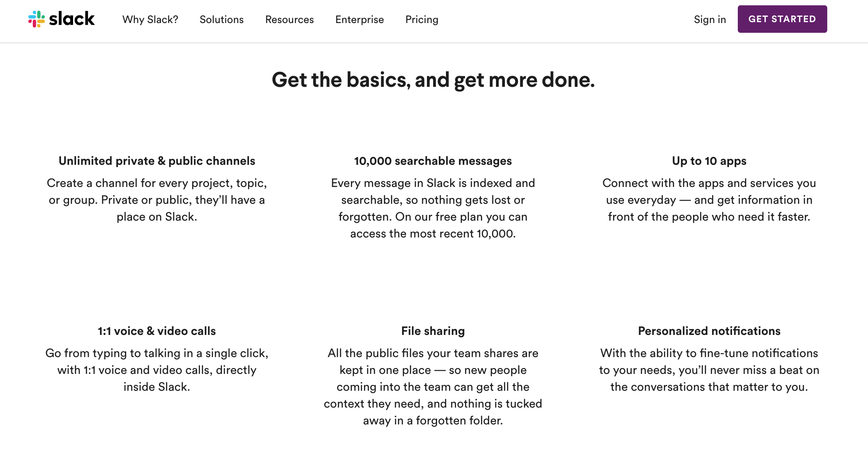This screenshot has width=868, height=451.
Task: Open the Solutions nav item
Action: [221, 19]
